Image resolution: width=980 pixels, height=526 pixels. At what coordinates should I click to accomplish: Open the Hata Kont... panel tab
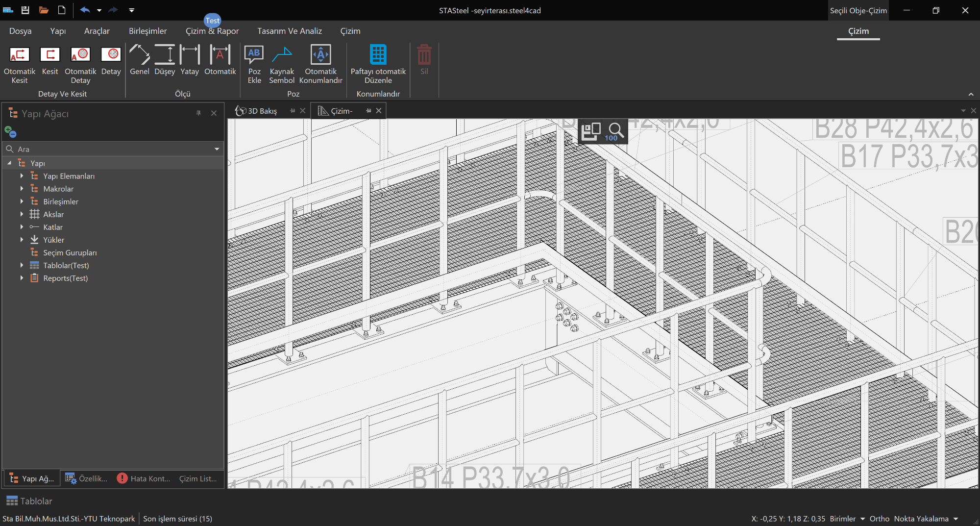pos(144,478)
